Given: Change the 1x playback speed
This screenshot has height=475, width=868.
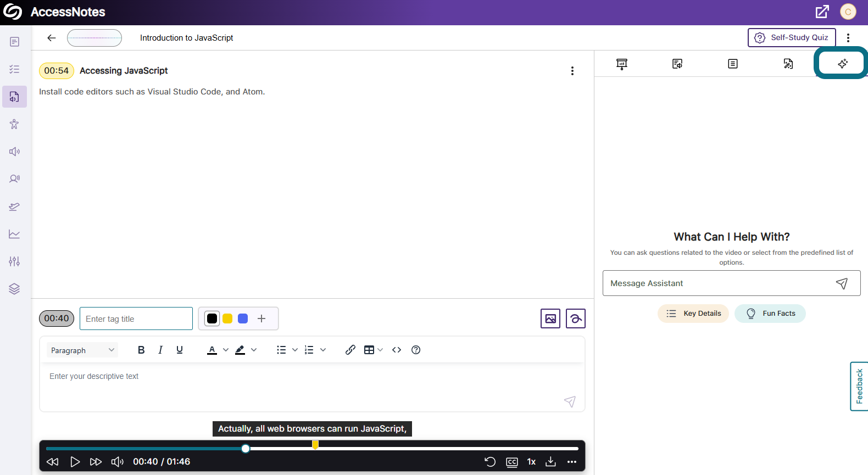Looking at the screenshot, I should click(x=531, y=462).
